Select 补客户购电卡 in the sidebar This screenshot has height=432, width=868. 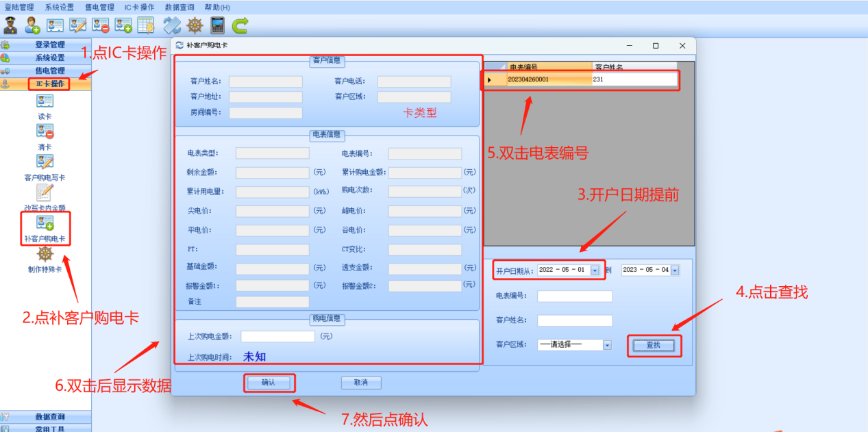[x=45, y=229]
